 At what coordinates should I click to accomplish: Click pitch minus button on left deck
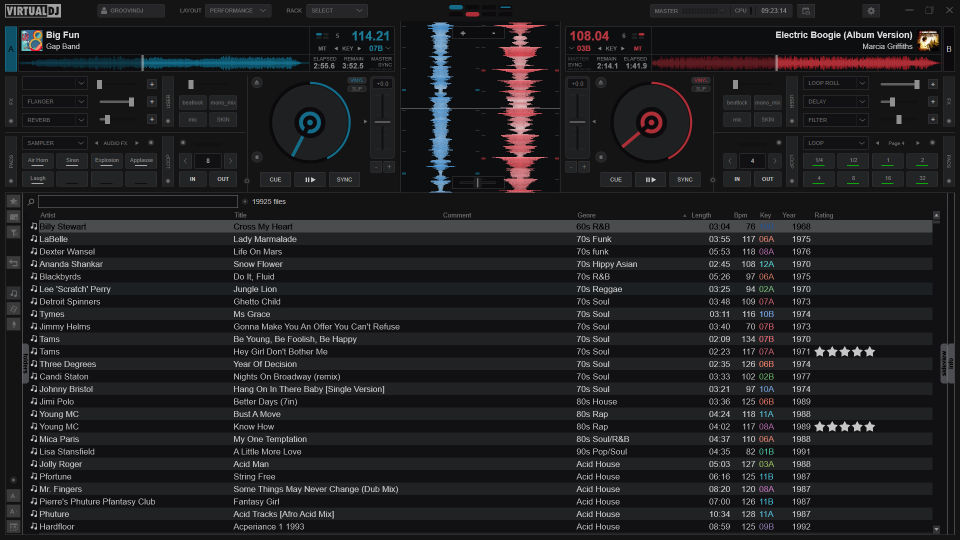[377, 167]
